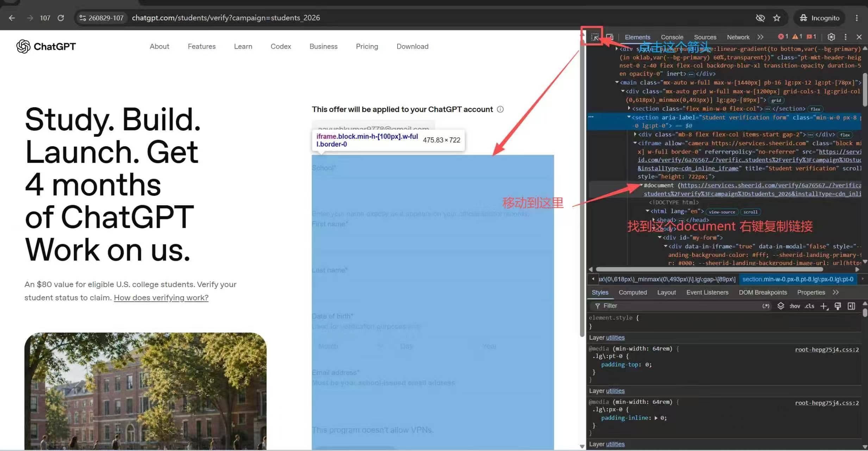Click the crossed-eye tracking protection icon
Viewport: 868px width, 451px height.
(760, 18)
